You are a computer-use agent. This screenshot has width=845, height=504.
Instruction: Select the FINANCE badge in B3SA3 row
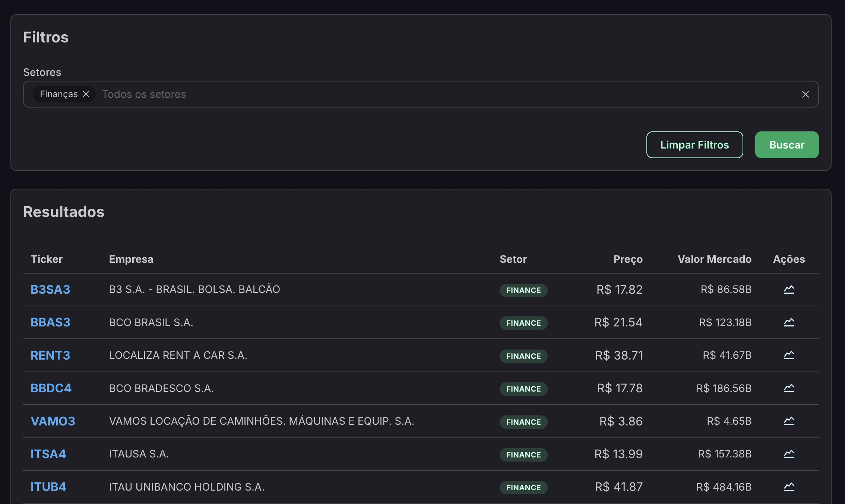coord(523,290)
